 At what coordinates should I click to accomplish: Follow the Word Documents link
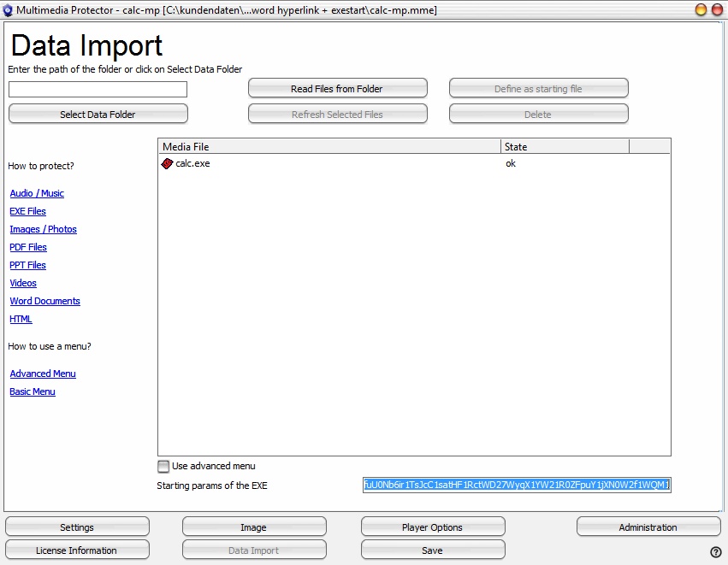point(44,301)
